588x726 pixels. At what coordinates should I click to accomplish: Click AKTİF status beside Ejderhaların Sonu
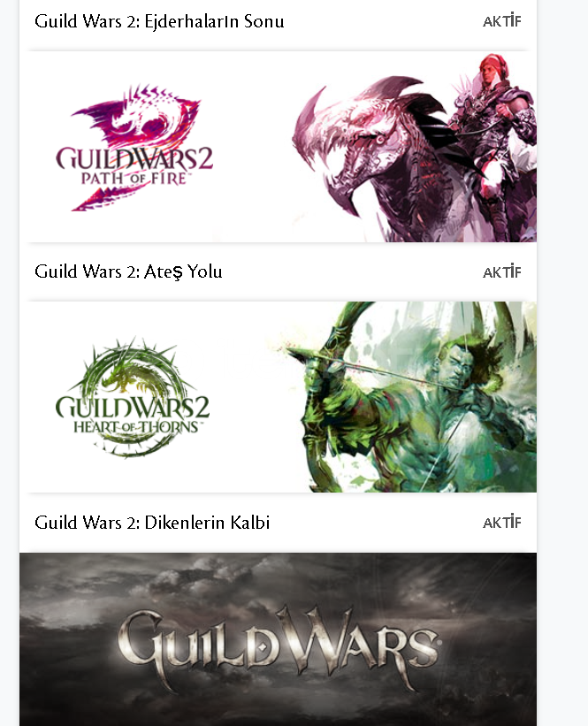[x=502, y=21]
